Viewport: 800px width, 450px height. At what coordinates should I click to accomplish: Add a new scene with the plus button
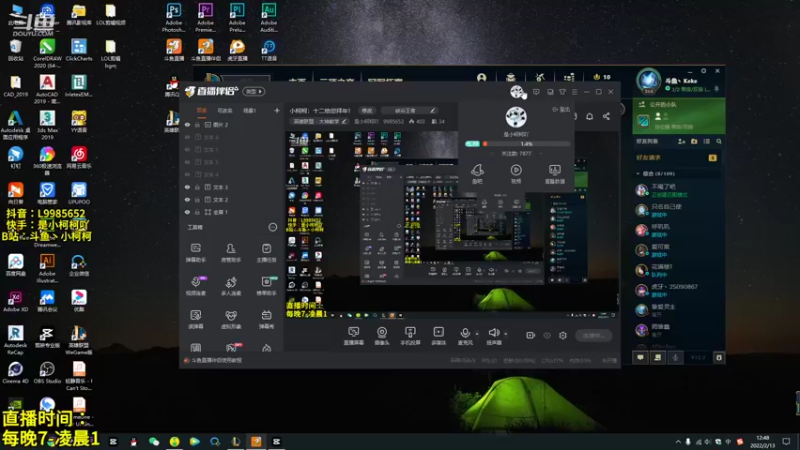277,111
